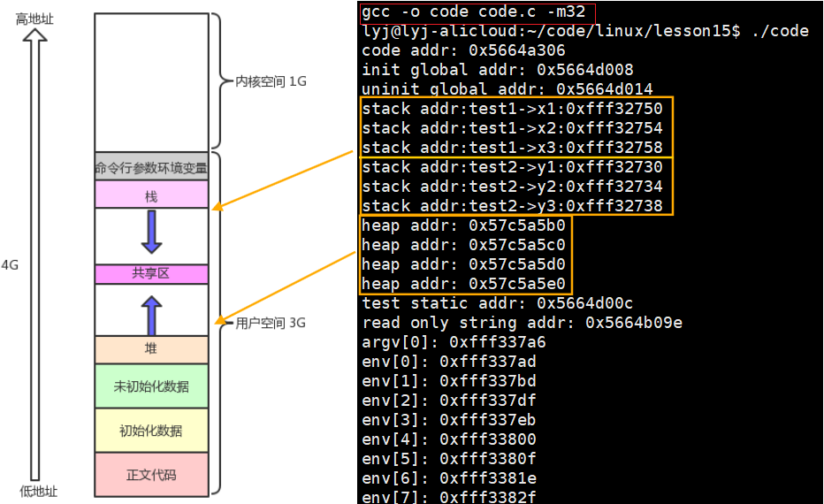824x504 pixels.
Task: Click heap addr 0x57c5a5e0 line
Action: pyautogui.click(x=463, y=284)
